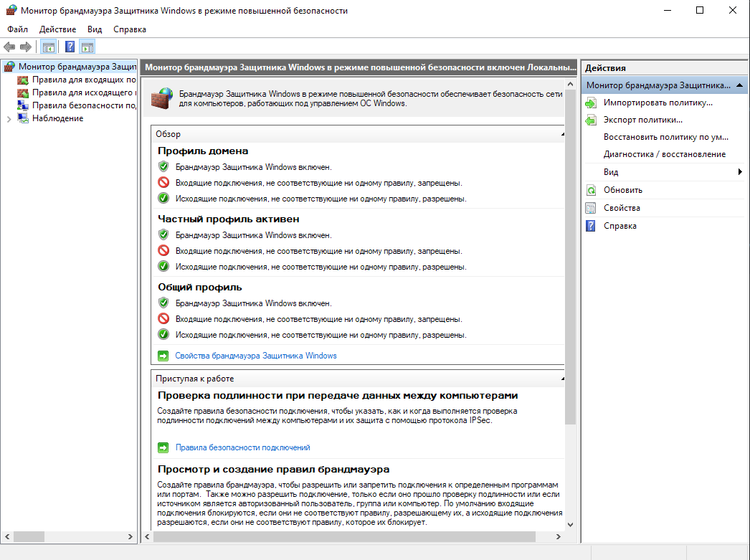750x560 pixels.
Task: Collapse the Обзор section
Action: pyautogui.click(x=562, y=134)
